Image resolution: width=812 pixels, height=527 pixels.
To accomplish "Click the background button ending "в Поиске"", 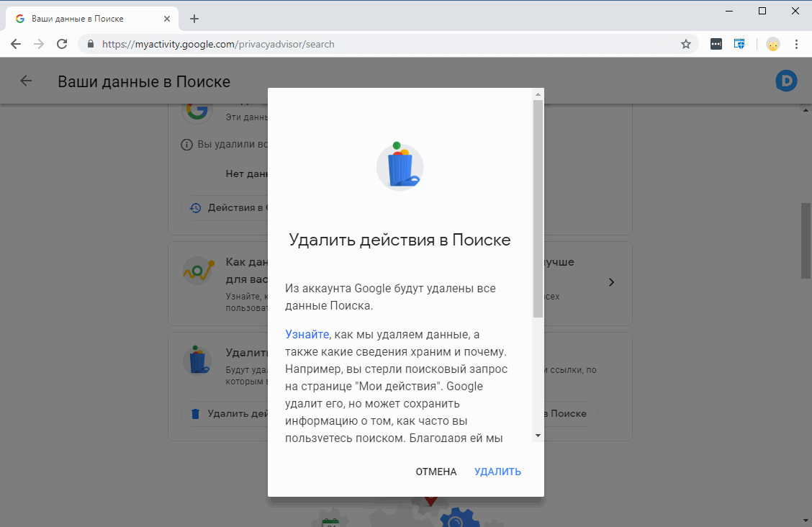I will click(571, 414).
